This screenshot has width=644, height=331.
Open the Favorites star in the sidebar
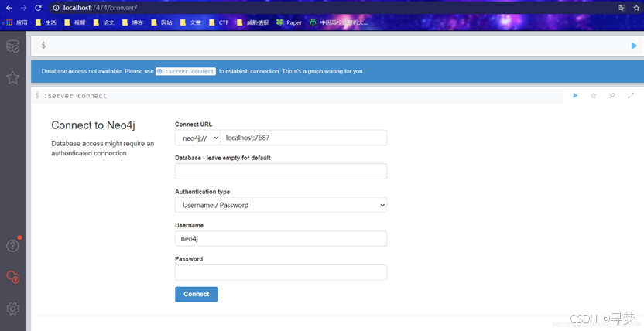12,77
